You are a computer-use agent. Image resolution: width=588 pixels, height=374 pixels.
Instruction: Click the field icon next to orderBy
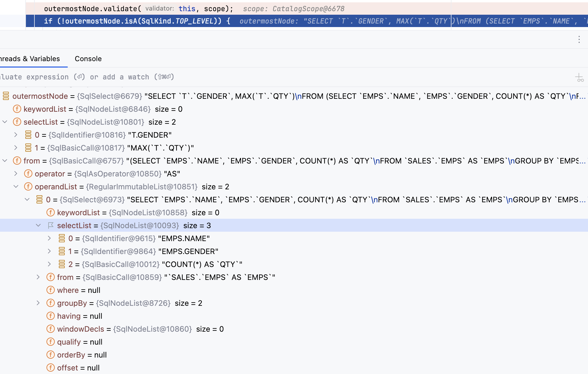(x=51, y=355)
